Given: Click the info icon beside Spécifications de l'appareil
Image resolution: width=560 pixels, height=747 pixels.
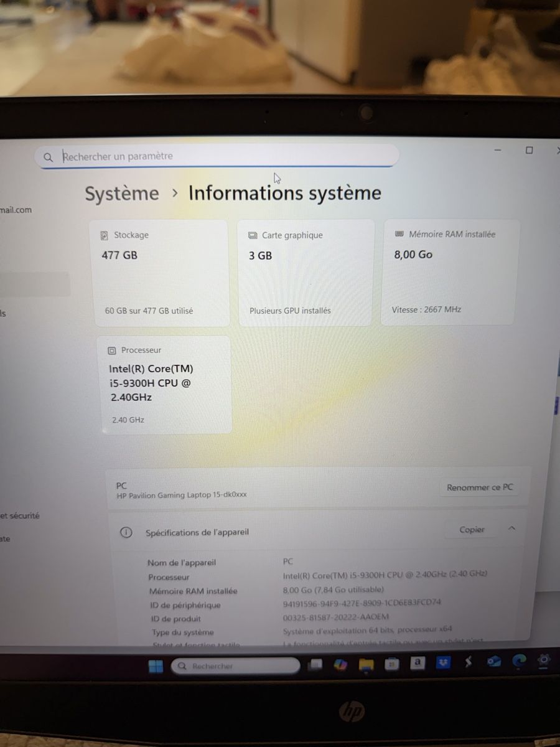Looking at the screenshot, I should point(126,532).
